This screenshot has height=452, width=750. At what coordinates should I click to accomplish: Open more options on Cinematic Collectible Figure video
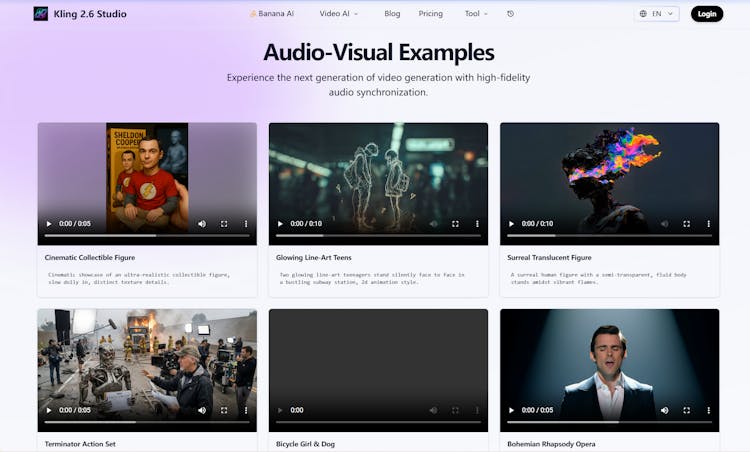[245, 224]
